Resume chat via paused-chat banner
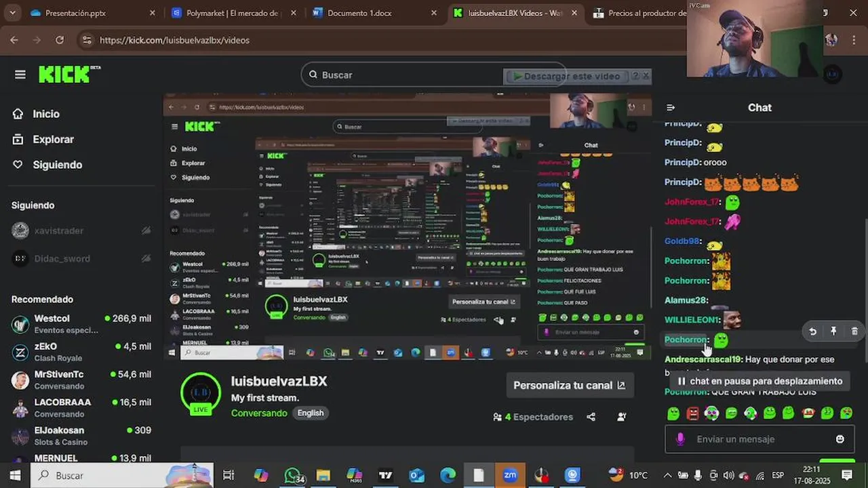 [x=759, y=381]
